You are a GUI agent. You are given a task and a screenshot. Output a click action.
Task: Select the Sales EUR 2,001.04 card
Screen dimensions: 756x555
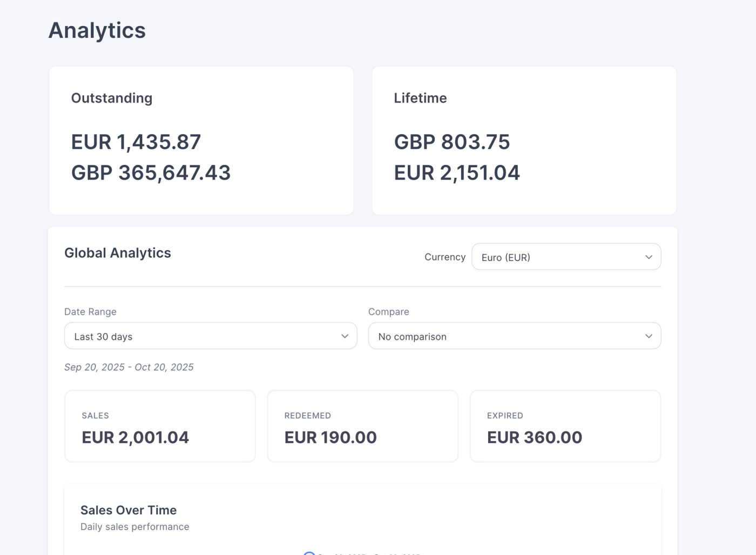160,426
